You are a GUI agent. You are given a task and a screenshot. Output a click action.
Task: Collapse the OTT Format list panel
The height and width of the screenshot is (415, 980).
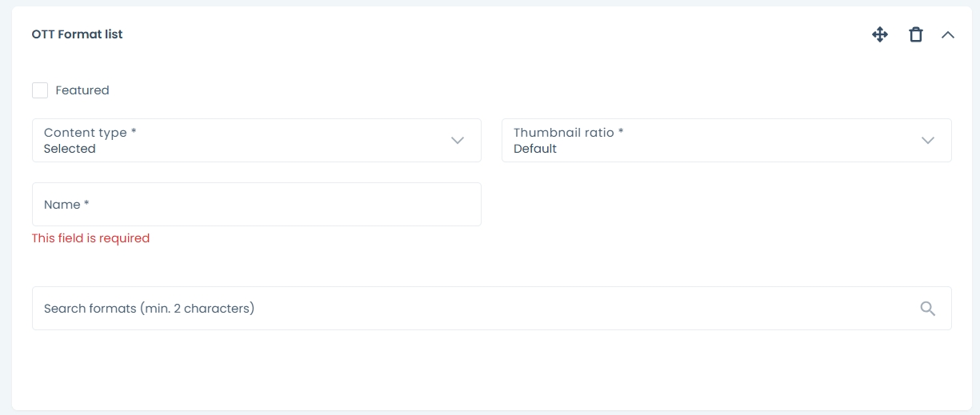tap(948, 34)
